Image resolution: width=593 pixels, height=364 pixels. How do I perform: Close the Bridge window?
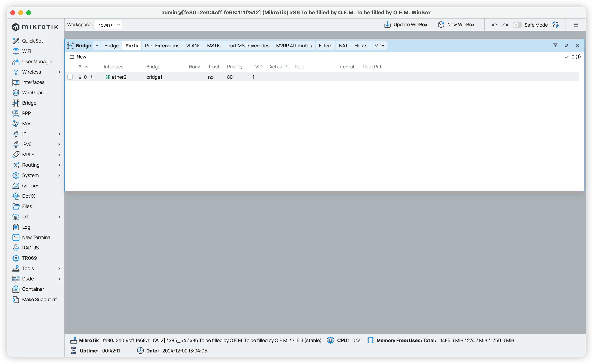(577, 46)
